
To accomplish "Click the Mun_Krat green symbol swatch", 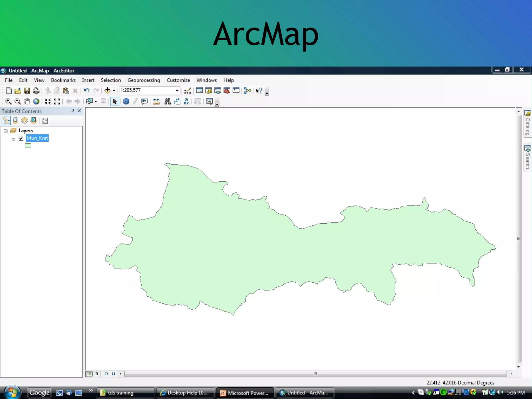I will [x=28, y=146].
